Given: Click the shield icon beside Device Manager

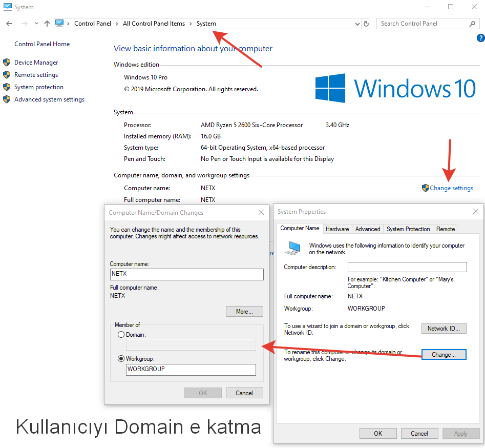Looking at the screenshot, I should point(7,63).
